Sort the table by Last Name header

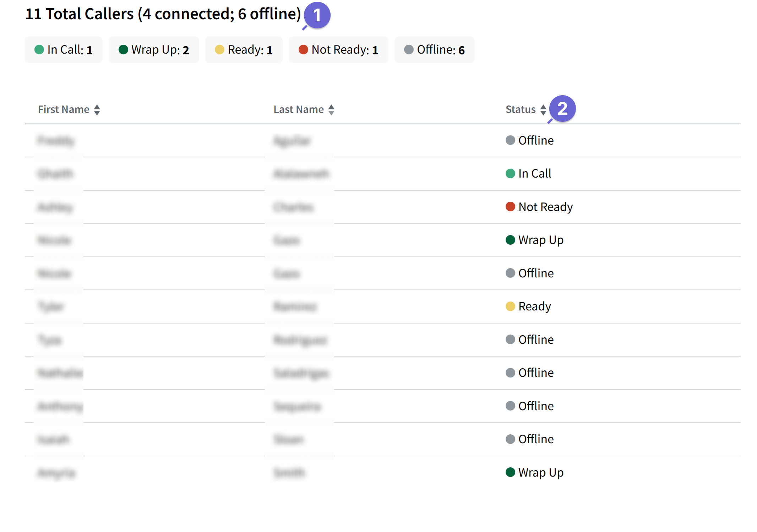click(298, 109)
